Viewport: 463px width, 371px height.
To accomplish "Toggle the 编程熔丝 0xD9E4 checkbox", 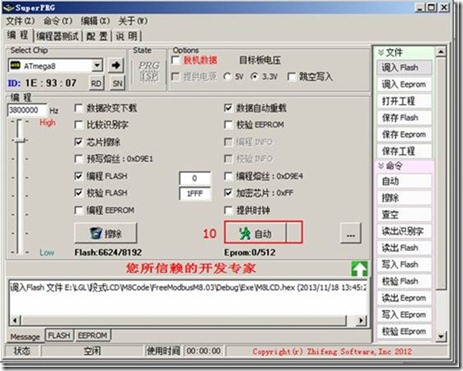I will (x=228, y=176).
